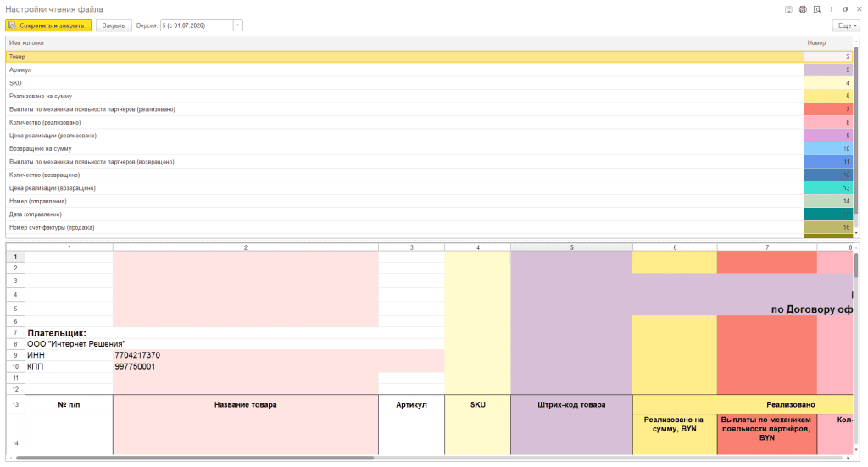868x467 pixels.
Task: Select the Возвращено на сумму row
Action: click(404, 149)
